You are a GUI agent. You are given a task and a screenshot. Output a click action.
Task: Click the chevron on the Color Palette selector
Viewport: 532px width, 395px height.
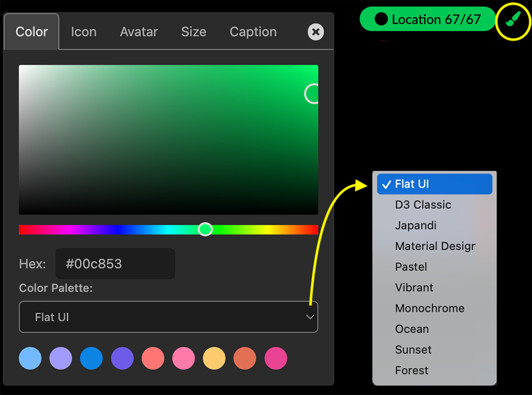[x=310, y=317]
